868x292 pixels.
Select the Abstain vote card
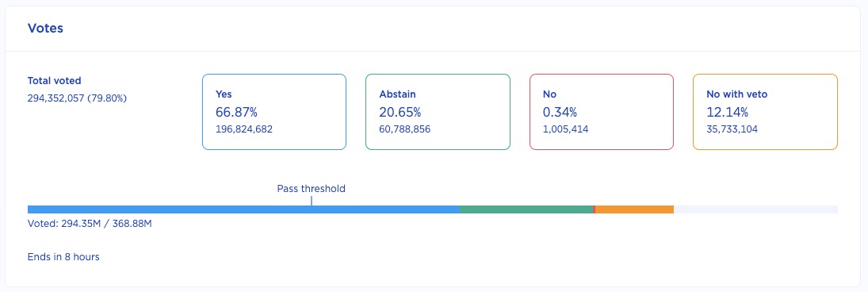[x=438, y=112]
